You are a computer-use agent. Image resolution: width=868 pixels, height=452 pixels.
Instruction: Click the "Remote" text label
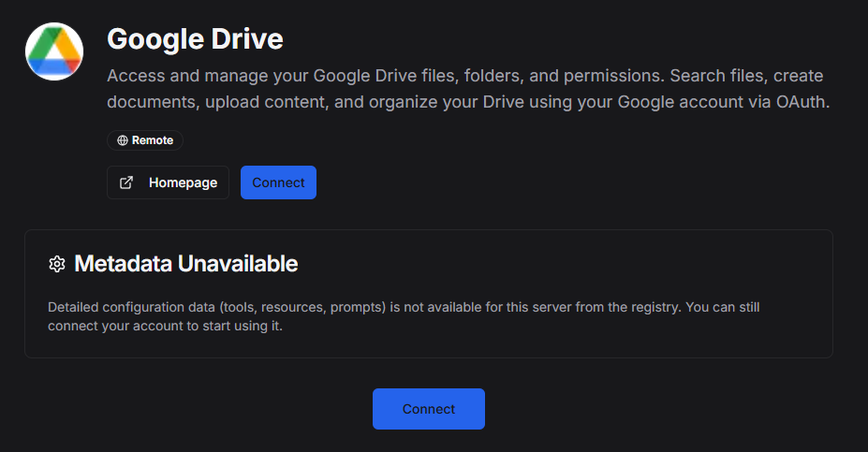[152, 140]
